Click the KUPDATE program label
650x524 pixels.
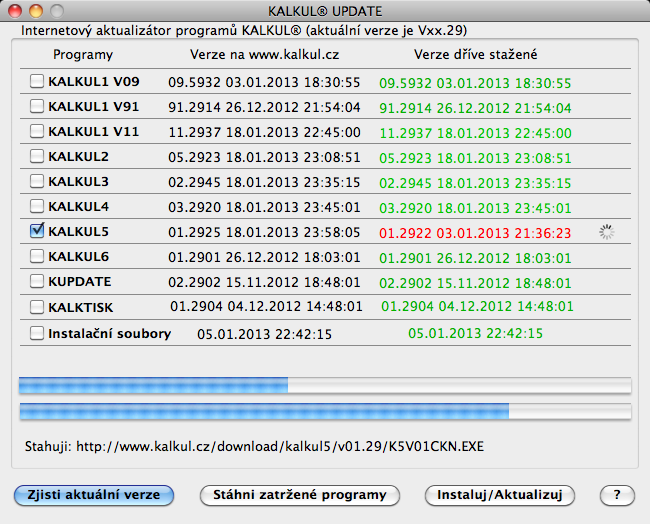point(80,281)
